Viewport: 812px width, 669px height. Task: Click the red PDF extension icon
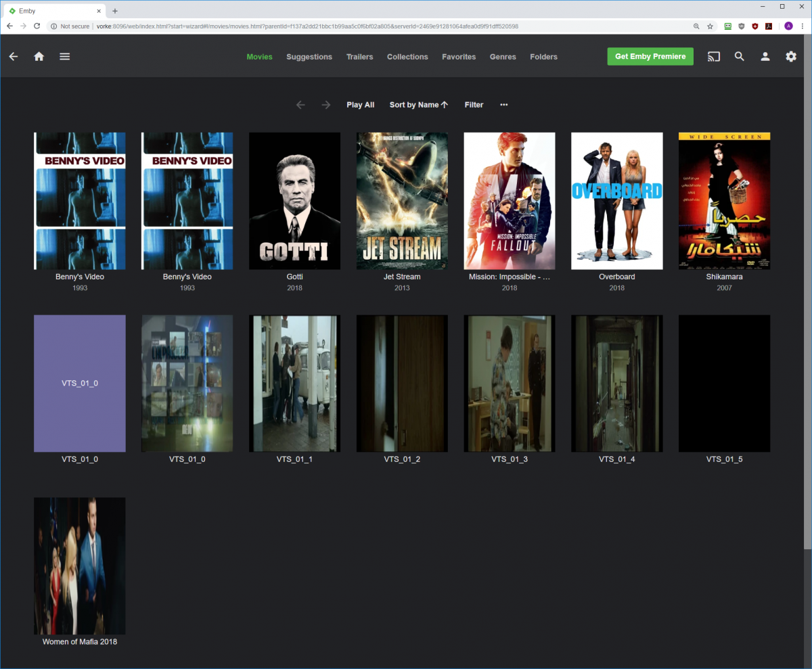pyautogui.click(x=769, y=26)
